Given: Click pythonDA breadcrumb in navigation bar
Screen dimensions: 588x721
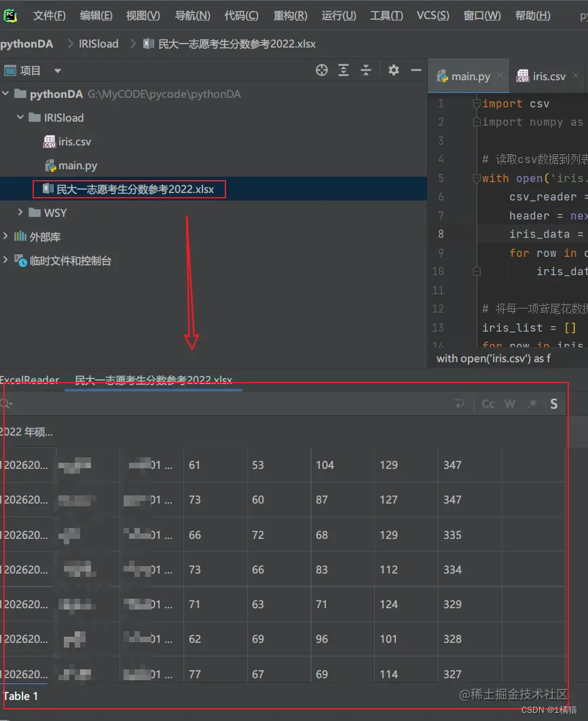Looking at the screenshot, I should (x=26, y=44).
